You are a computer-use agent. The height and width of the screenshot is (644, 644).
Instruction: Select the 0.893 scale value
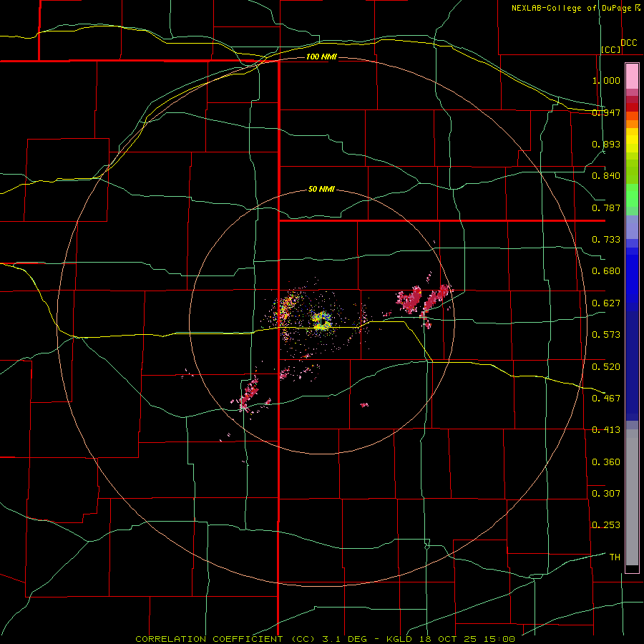[x=606, y=144]
